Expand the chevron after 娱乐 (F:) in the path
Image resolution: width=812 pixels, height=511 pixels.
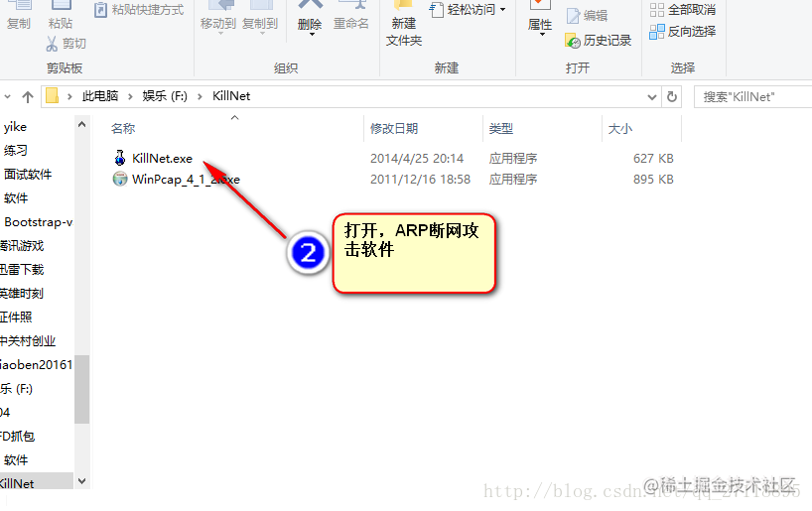tap(200, 96)
